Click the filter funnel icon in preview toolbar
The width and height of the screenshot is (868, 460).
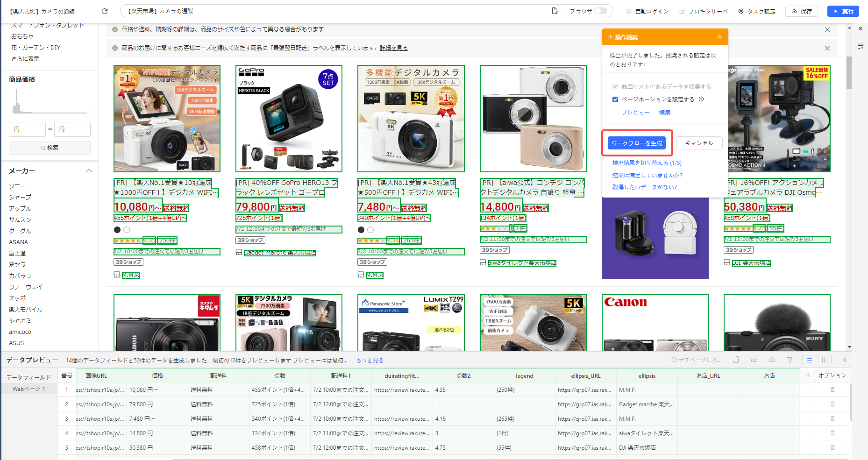(x=790, y=360)
